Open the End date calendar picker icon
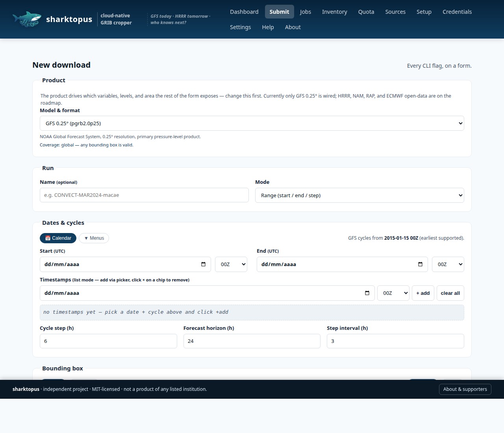The height and width of the screenshot is (433, 504). tap(420, 265)
